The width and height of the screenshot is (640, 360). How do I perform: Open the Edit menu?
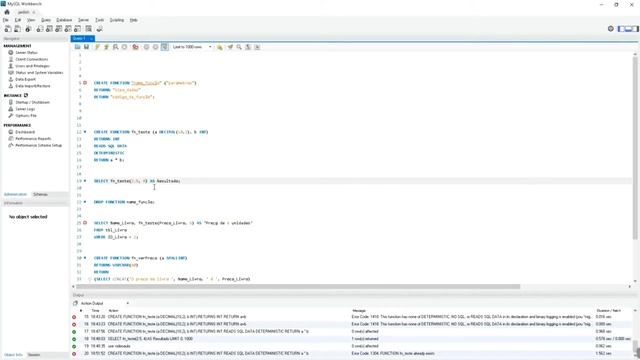pos(18,20)
